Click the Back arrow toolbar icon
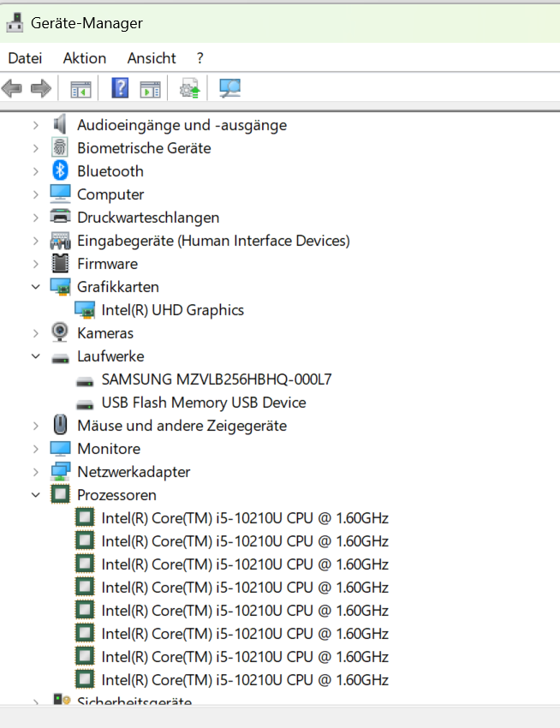The height and width of the screenshot is (728, 560). 12,88
